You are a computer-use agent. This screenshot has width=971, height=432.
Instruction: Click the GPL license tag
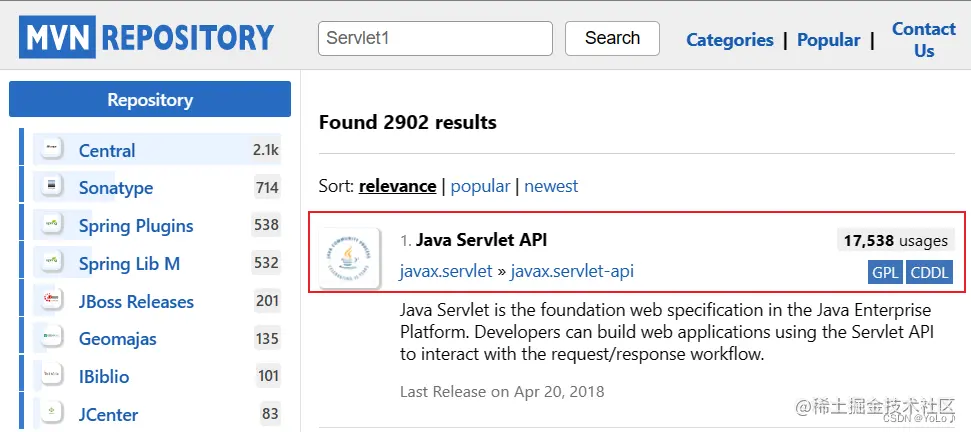coord(886,272)
